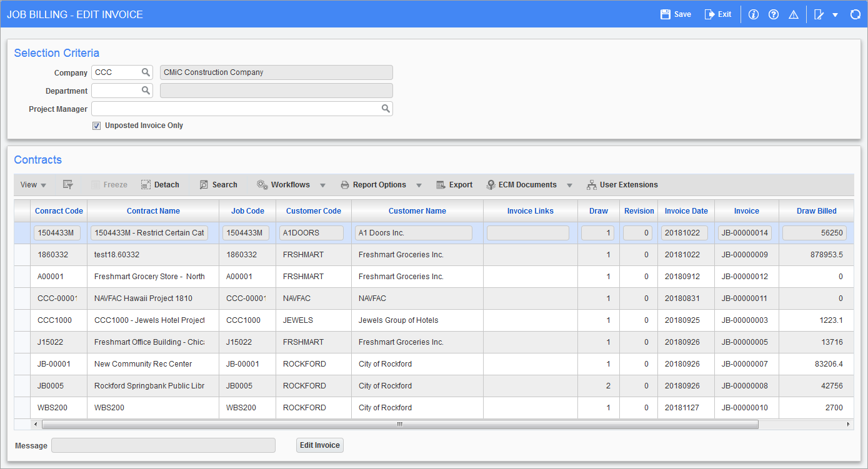Image resolution: width=868 pixels, height=469 pixels.
Task: Sort by Invoice Date column header
Action: (686, 211)
